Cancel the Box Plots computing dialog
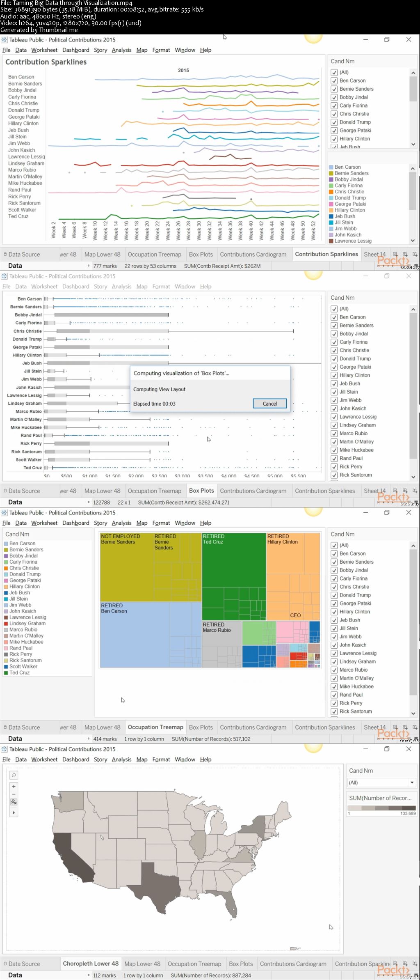 coord(269,404)
